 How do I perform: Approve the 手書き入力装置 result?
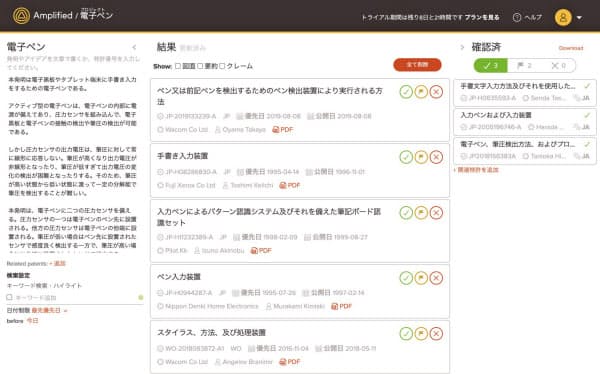pyautogui.click(x=406, y=157)
